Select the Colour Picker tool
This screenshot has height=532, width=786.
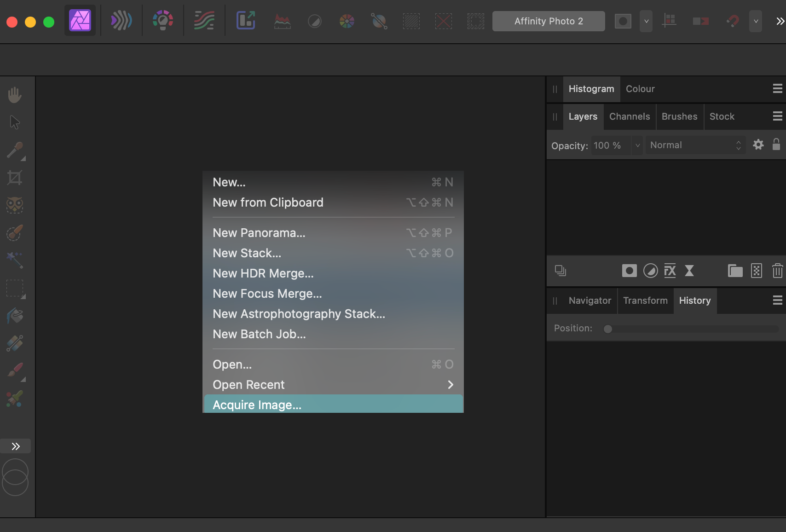(14, 151)
